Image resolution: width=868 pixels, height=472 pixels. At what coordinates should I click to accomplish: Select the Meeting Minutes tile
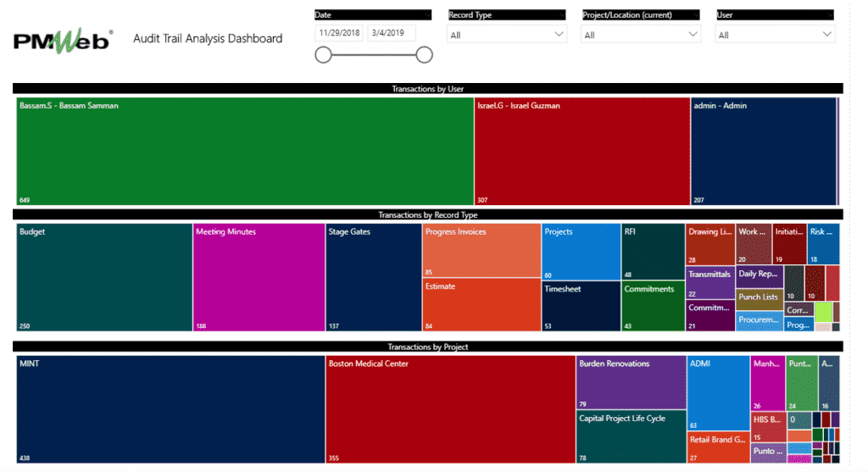259,277
